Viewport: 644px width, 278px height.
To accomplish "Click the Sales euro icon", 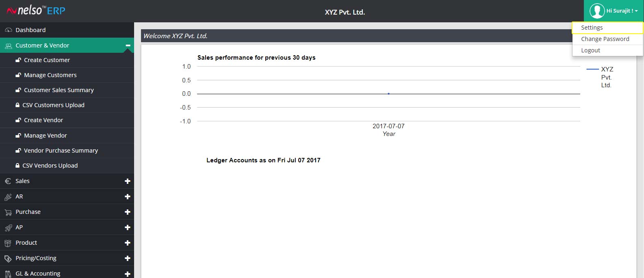I will point(8,181).
